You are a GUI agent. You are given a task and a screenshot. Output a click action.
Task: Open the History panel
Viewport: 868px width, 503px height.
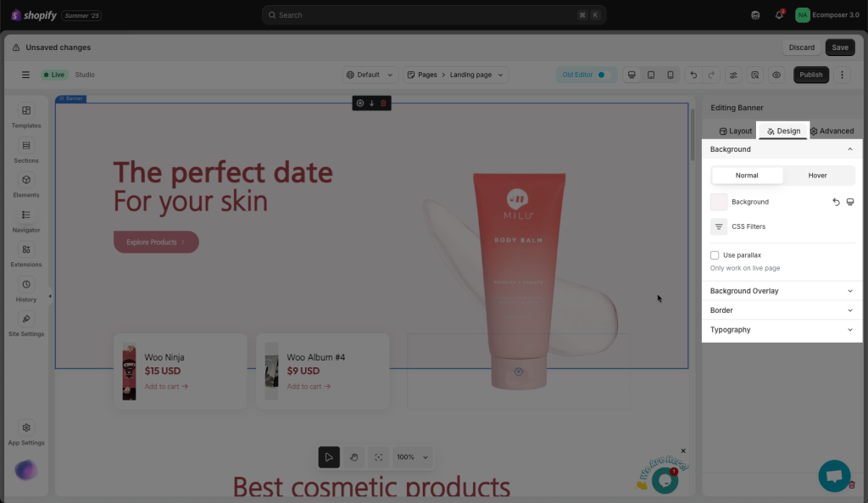(26, 290)
